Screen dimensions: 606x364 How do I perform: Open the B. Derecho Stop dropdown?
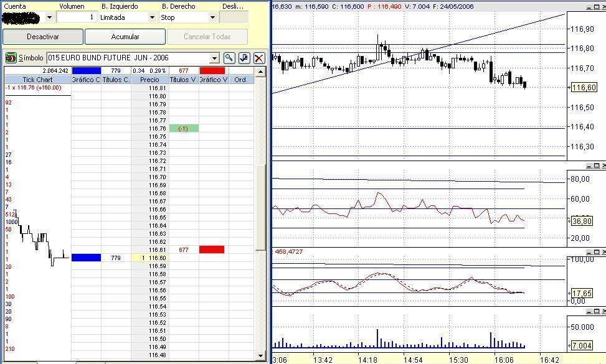click(x=212, y=17)
